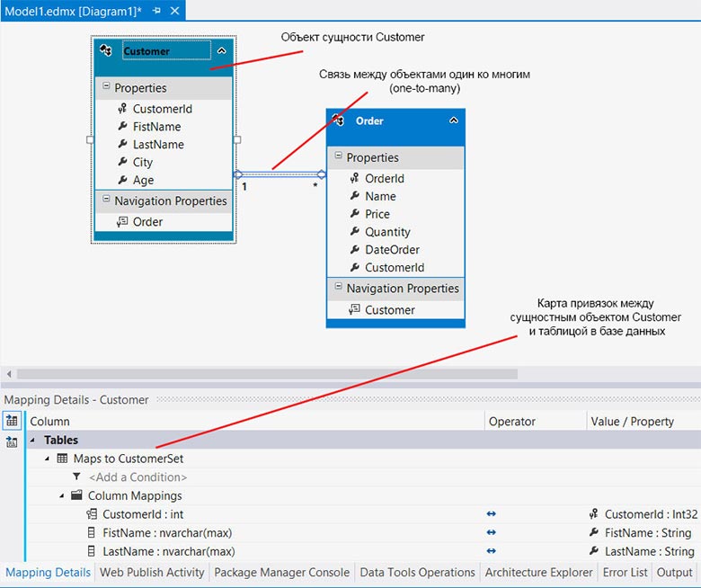Click navigation icon beside Order in Customer
The width and height of the screenshot is (701, 588).
122,221
